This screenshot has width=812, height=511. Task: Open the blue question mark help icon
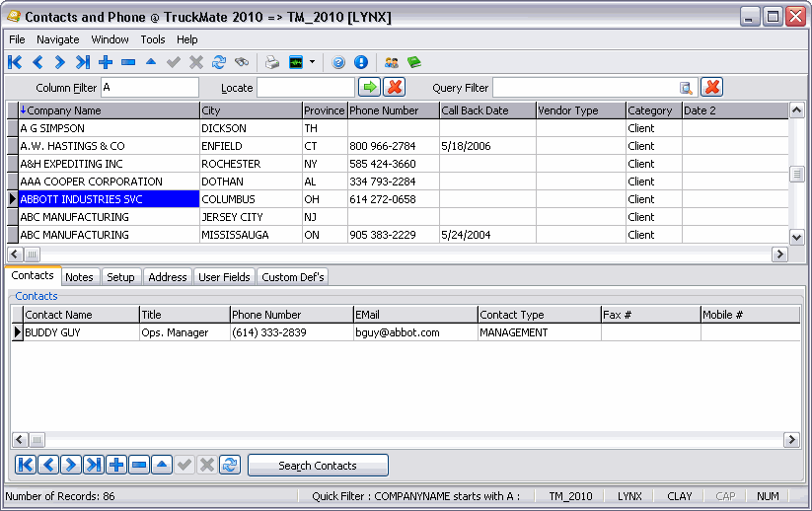pos(338,62)
